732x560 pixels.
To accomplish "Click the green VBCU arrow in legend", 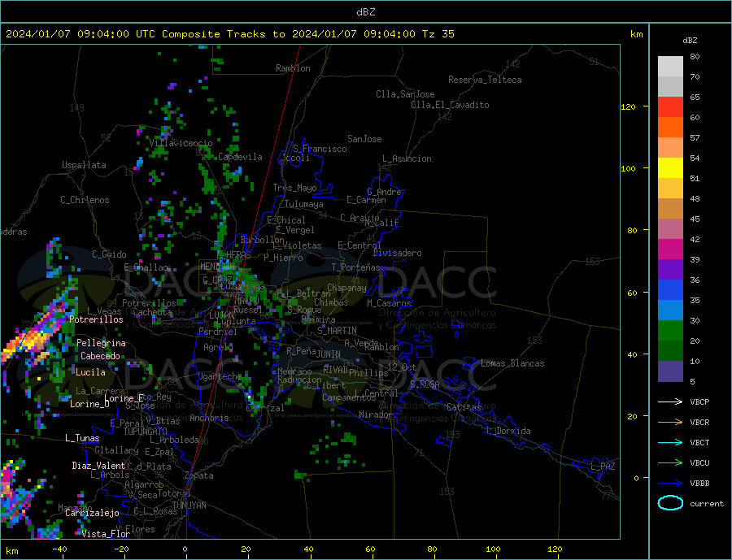I will click(x=672, y=462).
